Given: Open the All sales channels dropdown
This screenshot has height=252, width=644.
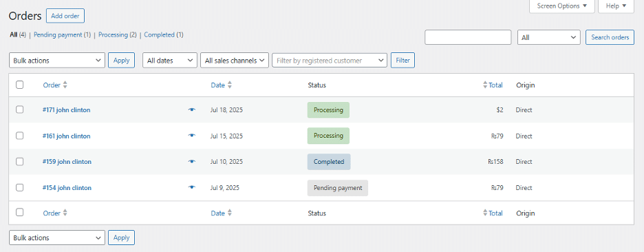Looking at the screenshot, I should pyautogui.click(x=235, y=61).
